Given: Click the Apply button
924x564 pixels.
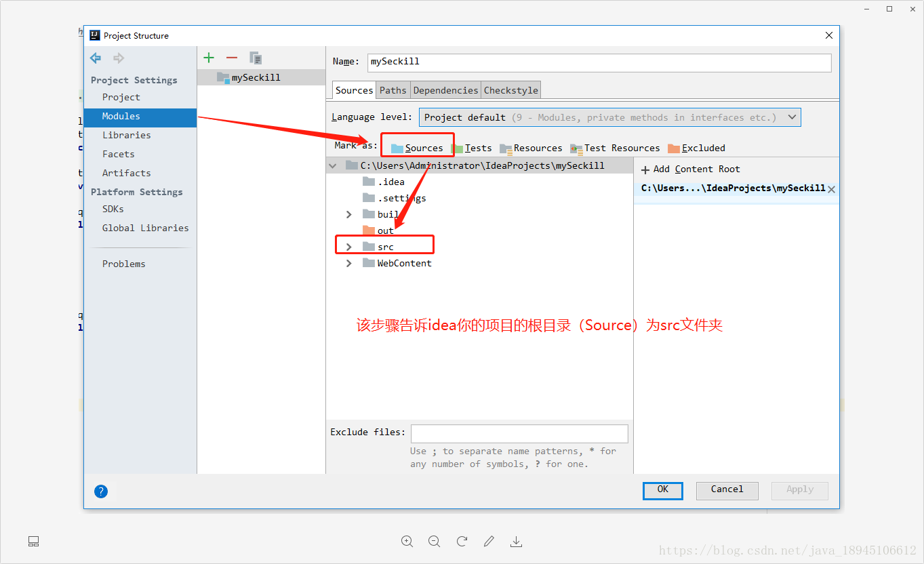Looking at the screenshot, I should [800, 490].
